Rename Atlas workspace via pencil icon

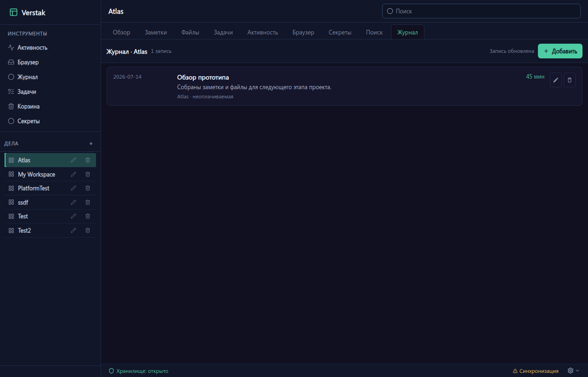point(73,160)
